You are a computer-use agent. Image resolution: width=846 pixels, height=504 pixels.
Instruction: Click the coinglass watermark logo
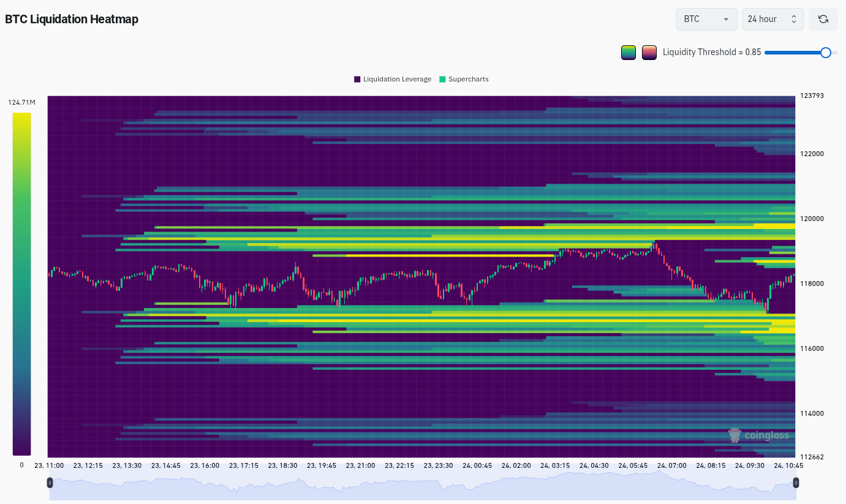pos(734,435)
